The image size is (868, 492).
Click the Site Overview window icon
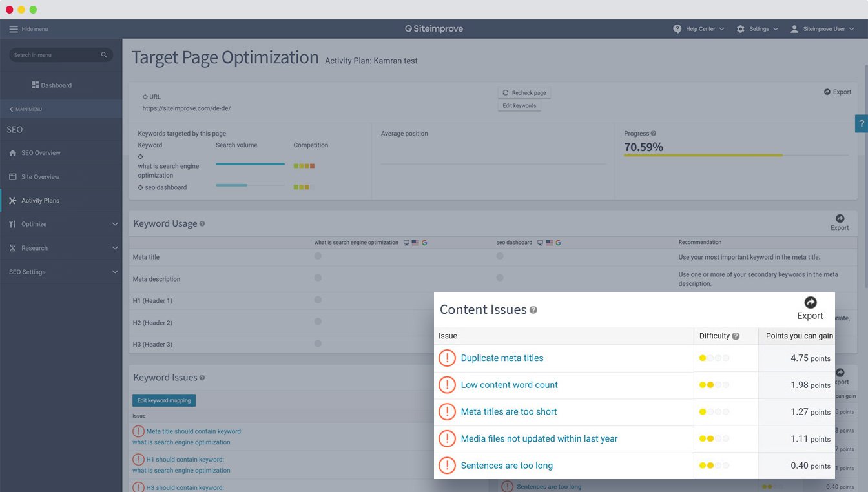click(x=13, y=177)
